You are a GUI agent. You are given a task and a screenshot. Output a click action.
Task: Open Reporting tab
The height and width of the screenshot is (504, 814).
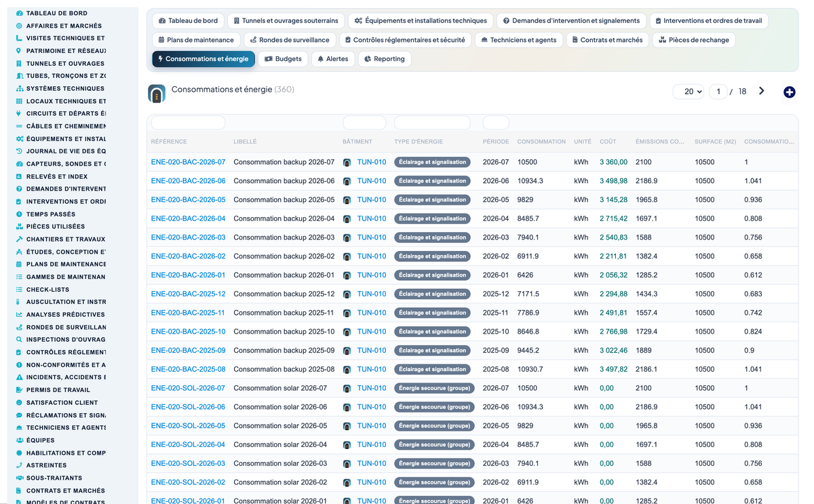(x=385, y=59)
